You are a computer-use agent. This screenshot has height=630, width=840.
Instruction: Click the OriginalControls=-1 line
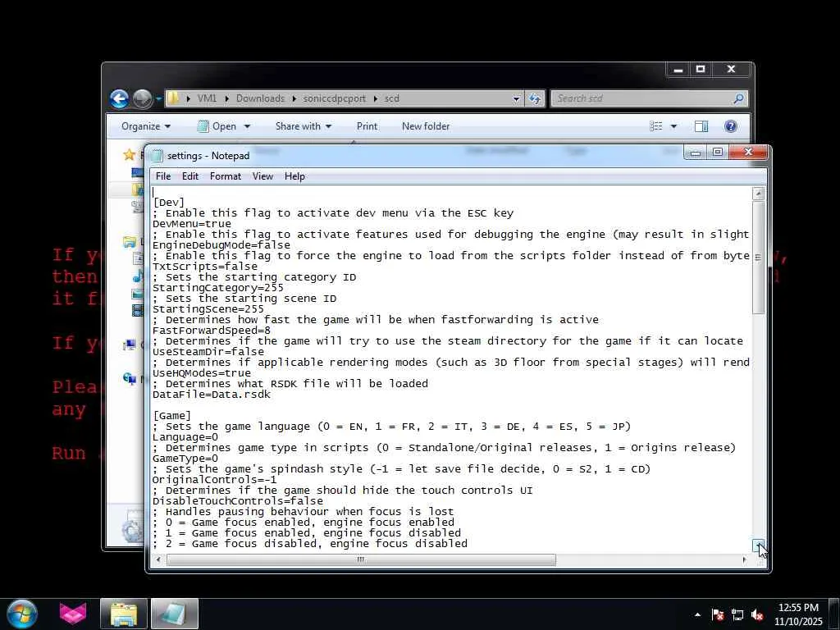tap(215, 479)
